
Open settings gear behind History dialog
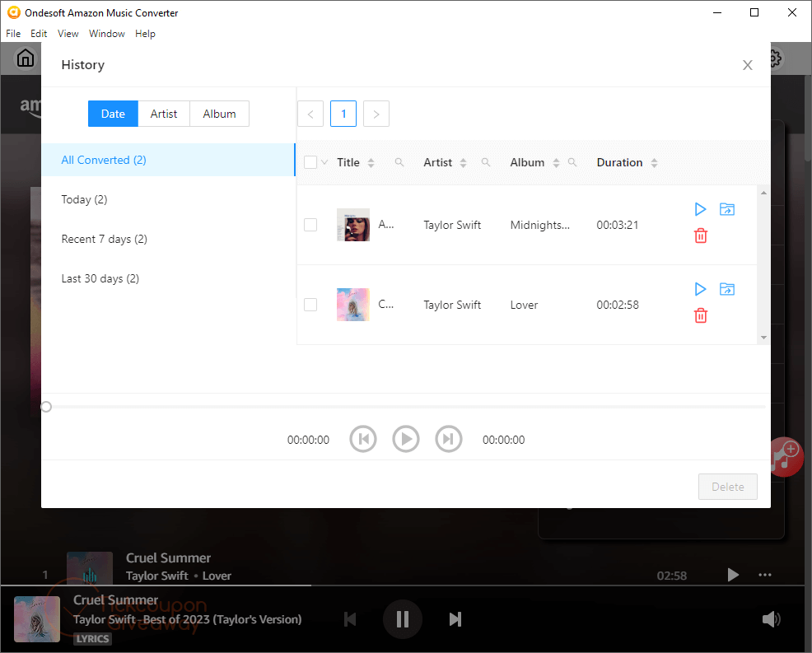tap(775, 58)
